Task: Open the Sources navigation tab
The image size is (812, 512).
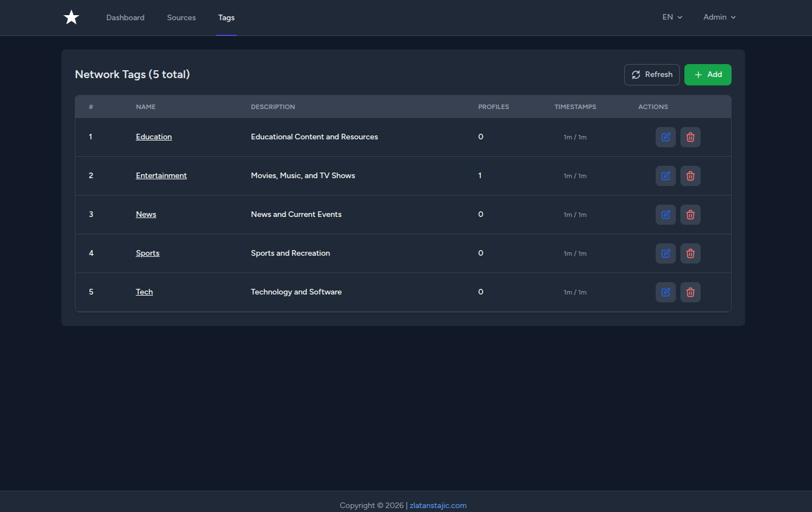Action: (x=181, y=17)
